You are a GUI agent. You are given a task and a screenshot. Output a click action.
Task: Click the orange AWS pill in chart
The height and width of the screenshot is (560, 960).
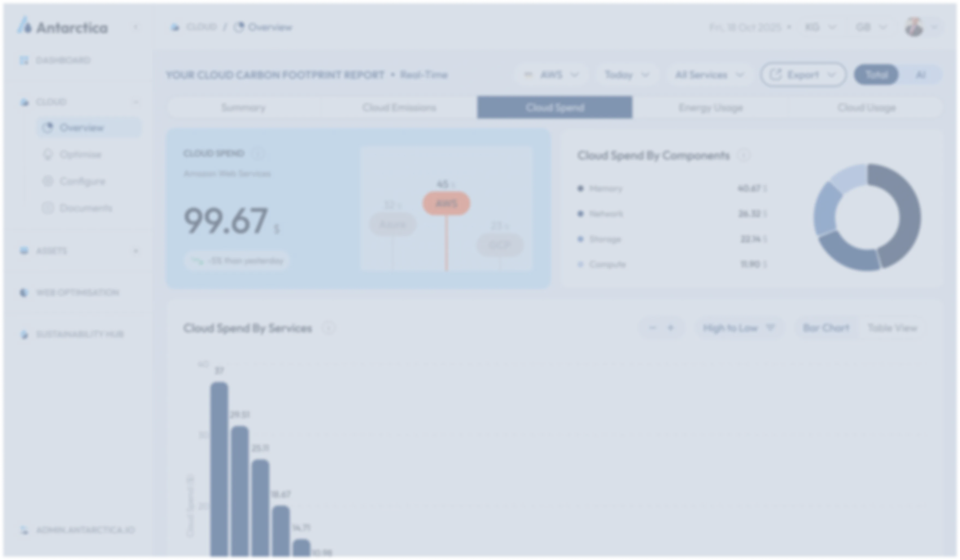click(446, 203)
